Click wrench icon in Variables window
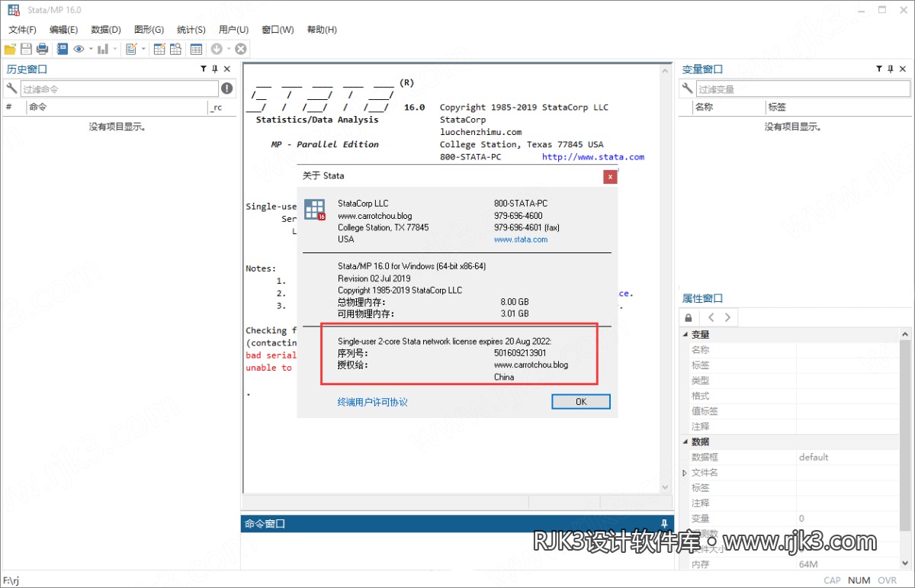 click(x=686, y=88)
